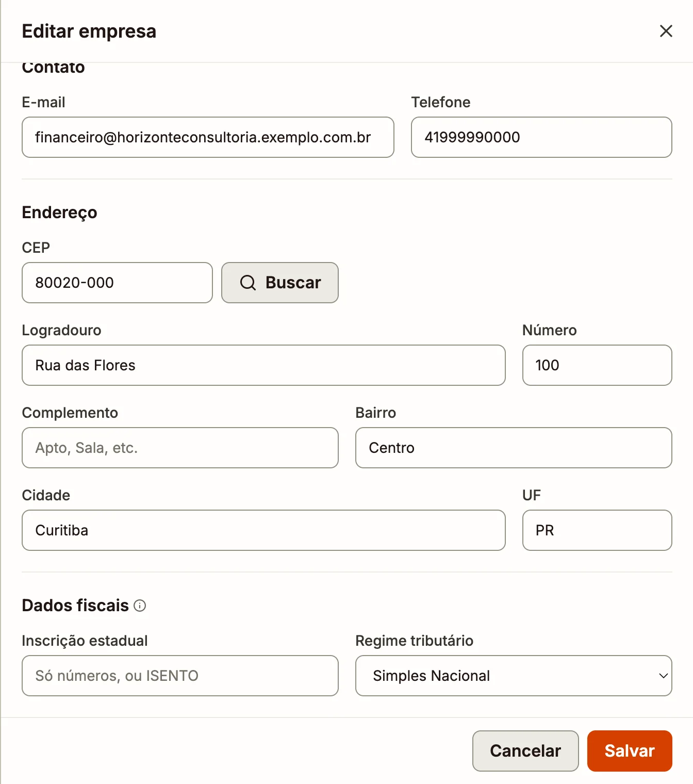Image resolution: width=693 pixels, height=784 pixels.
Task: Focus the UF field
Action: [597, 530]
